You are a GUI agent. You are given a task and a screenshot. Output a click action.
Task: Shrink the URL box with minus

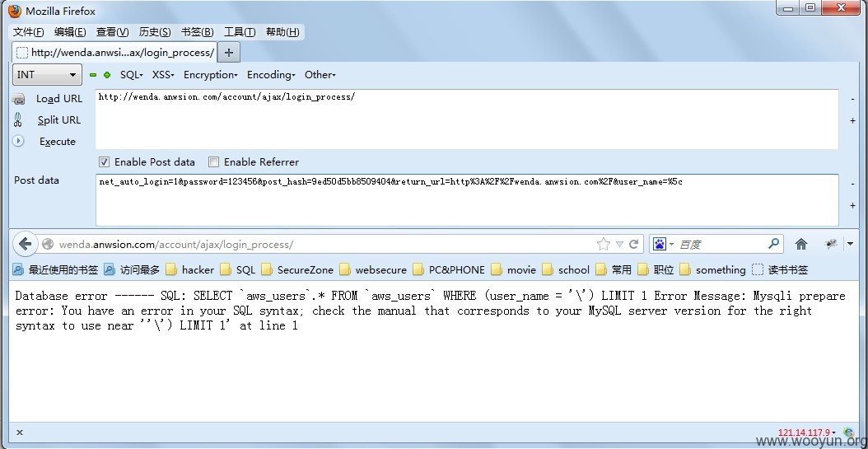(x=852, y=99)
